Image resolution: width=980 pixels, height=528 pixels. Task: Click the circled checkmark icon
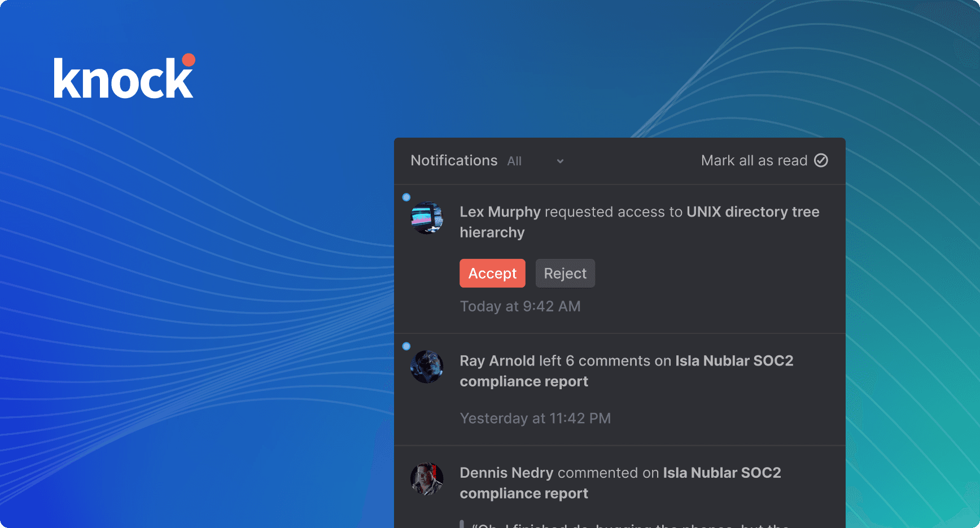click(821, 161)
